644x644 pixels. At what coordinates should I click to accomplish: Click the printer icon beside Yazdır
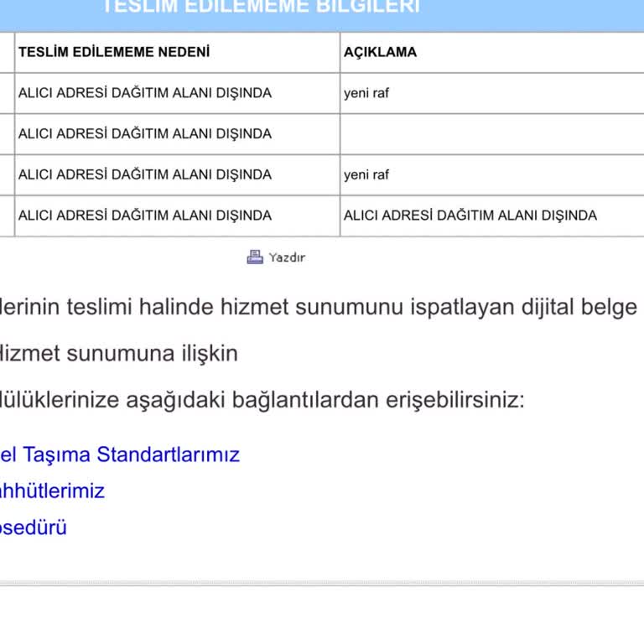click(x=255, y=257)
